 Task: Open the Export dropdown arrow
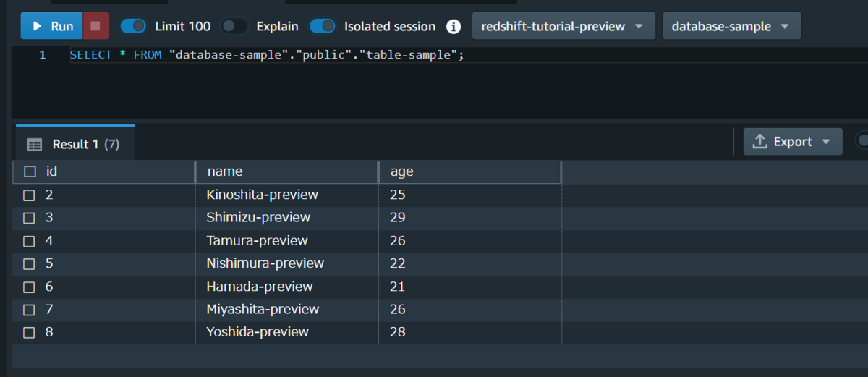pyautogui.click(x=826, y=142)
